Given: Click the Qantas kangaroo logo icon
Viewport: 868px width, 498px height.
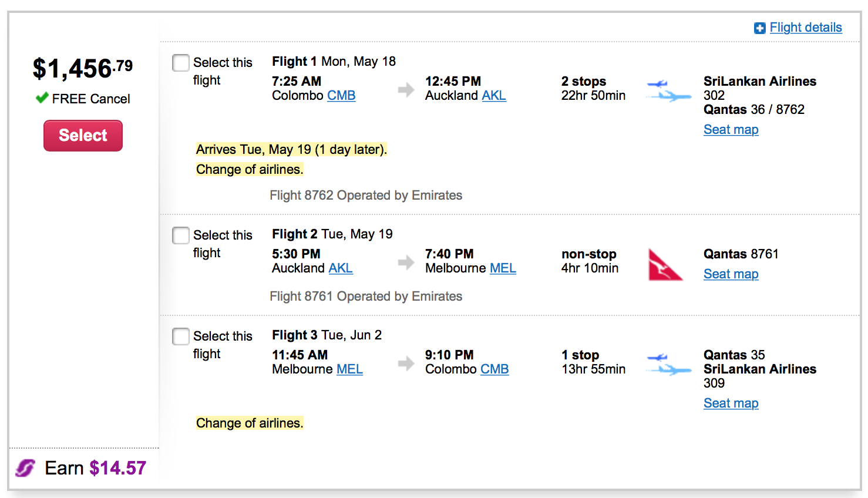Looking at the screenshot, I should (665, 264).
